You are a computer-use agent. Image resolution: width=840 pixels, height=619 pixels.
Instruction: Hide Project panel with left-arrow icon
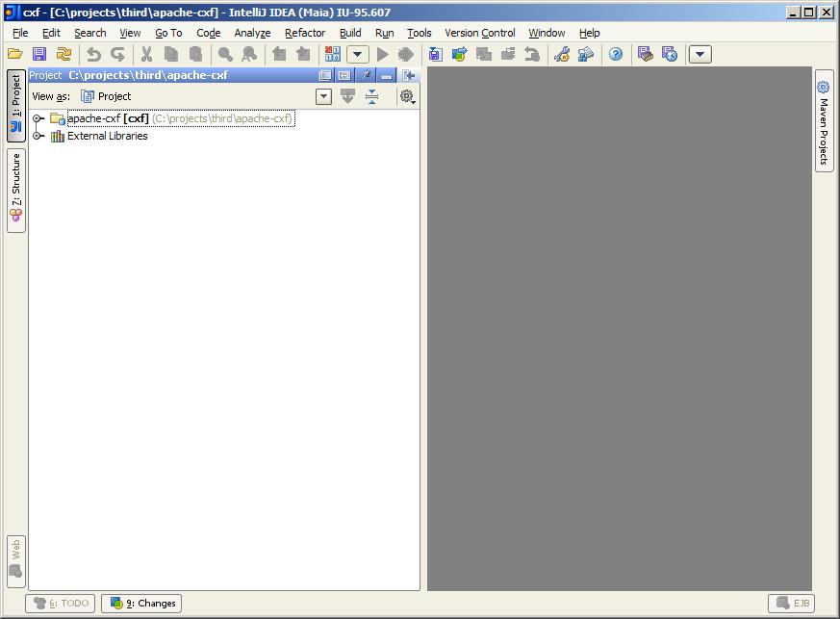(x=409, y=75)
